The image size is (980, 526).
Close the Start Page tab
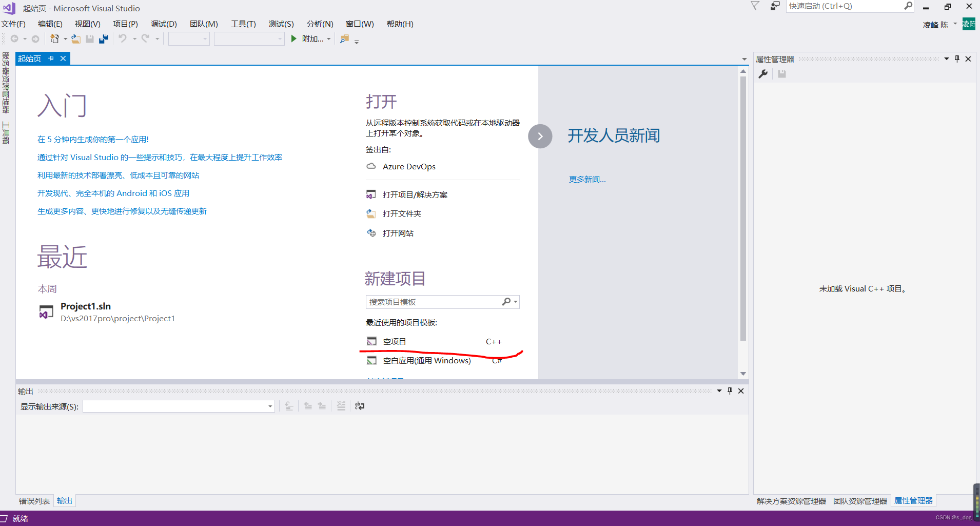tap(63, 59)
